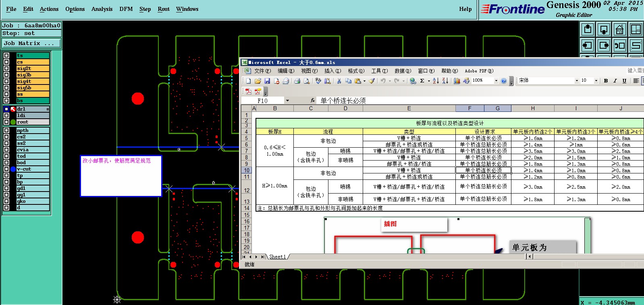Click the first Adobe PDF convert icon
Screen dimensions: 644x305
pyautogui.click(x=248, y=91)
